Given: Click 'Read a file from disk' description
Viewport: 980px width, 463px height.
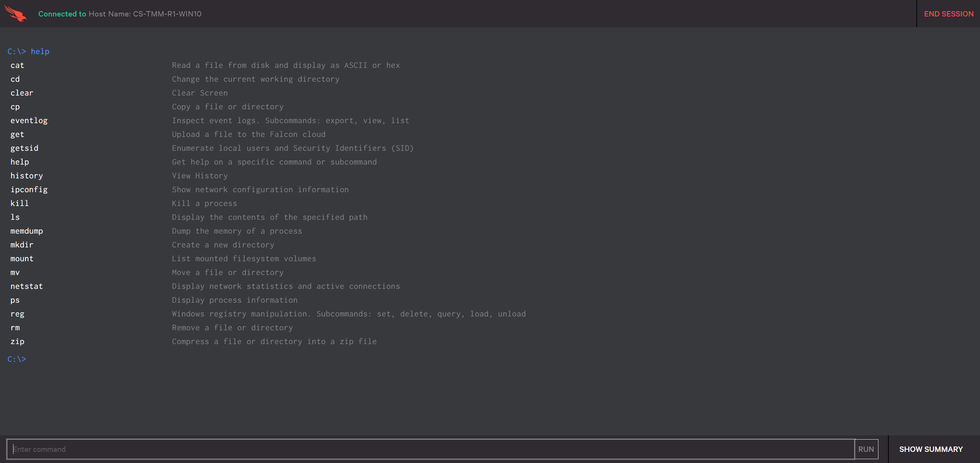Looking at the screenshot, I should pyautogui.click(x=286, y=65).
